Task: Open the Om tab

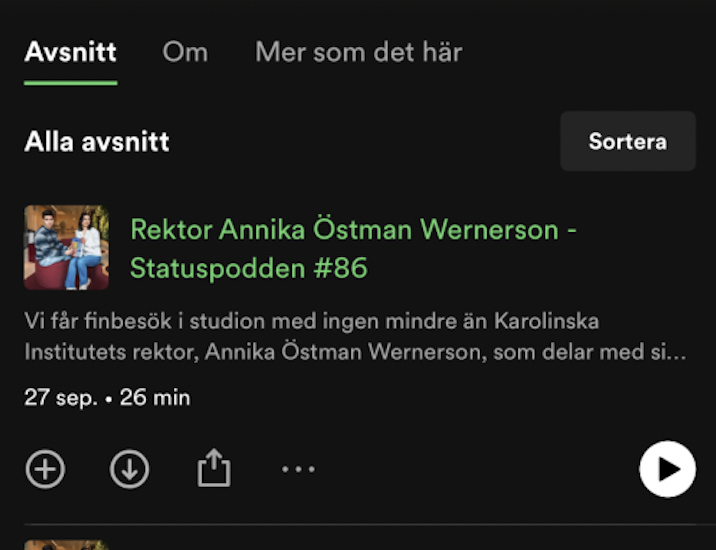Action: pos(185,52)
